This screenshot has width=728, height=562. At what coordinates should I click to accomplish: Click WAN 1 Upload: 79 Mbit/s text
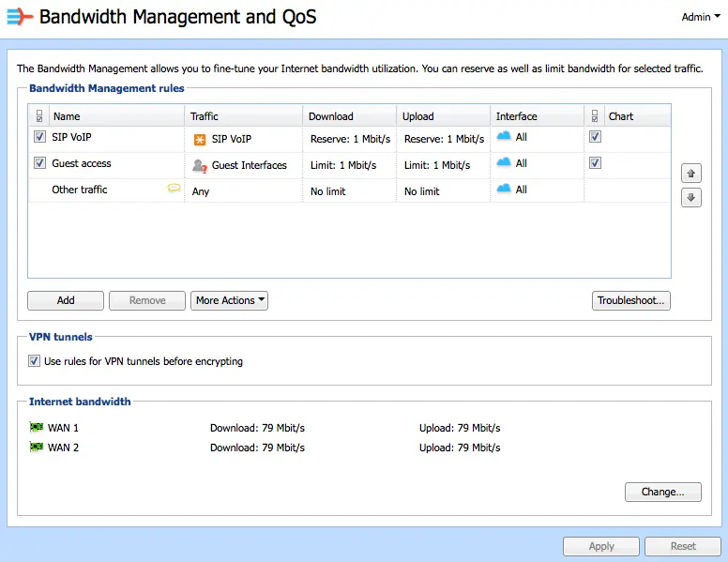click(460, 428)
